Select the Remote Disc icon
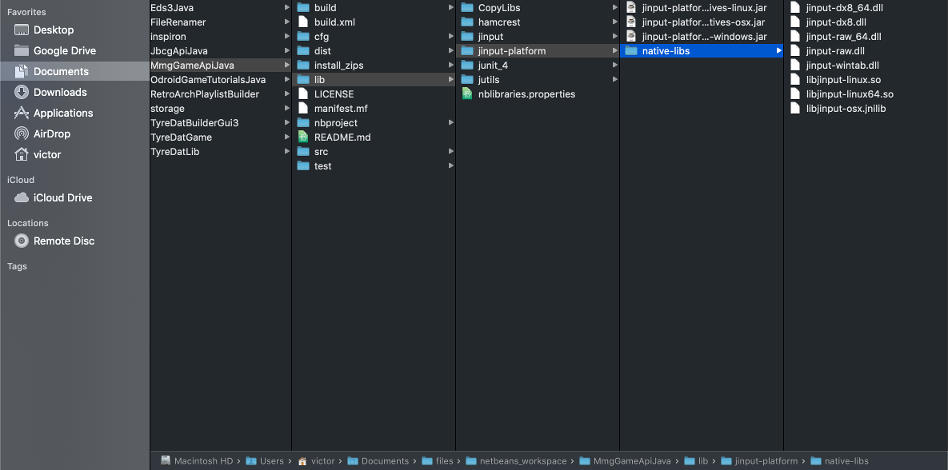948x470 pixels. (x=21, y=241)
